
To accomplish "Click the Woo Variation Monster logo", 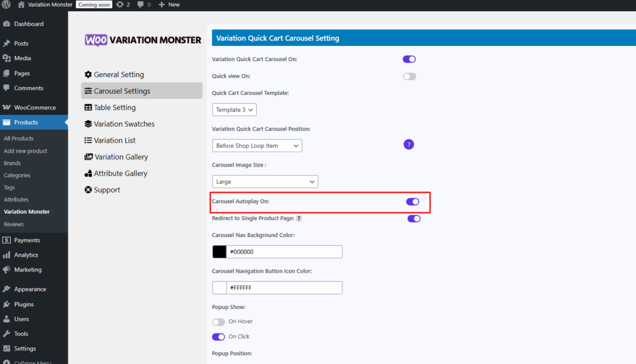I will [x=143, y=40].
